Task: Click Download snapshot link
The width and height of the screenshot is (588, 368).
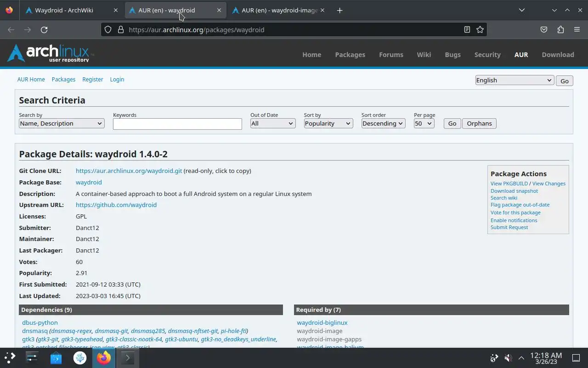Action: (514, 191)
